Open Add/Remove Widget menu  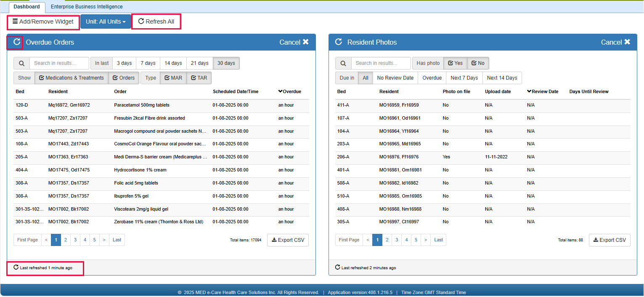(x=43, y=21)
